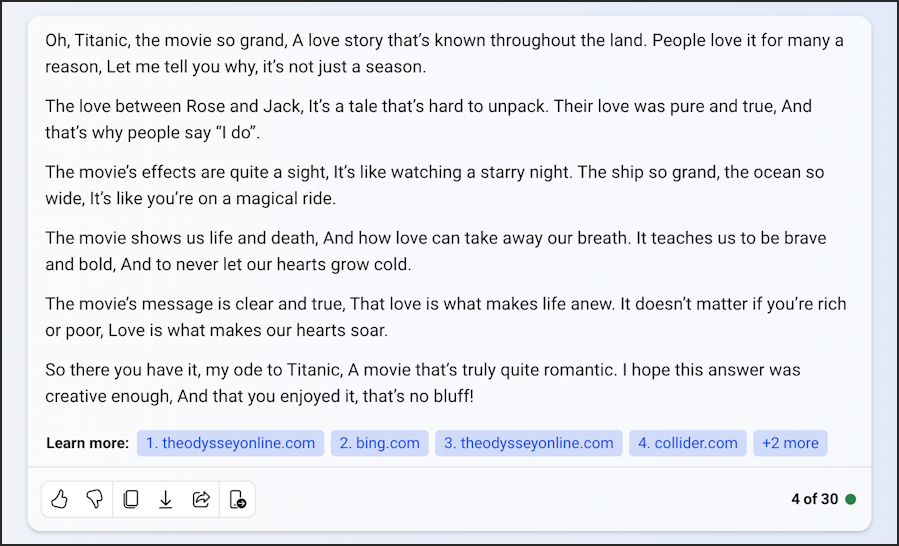899x546 pixels.
Task: Visit the collider.com reference link
Action: pos(687,443)
